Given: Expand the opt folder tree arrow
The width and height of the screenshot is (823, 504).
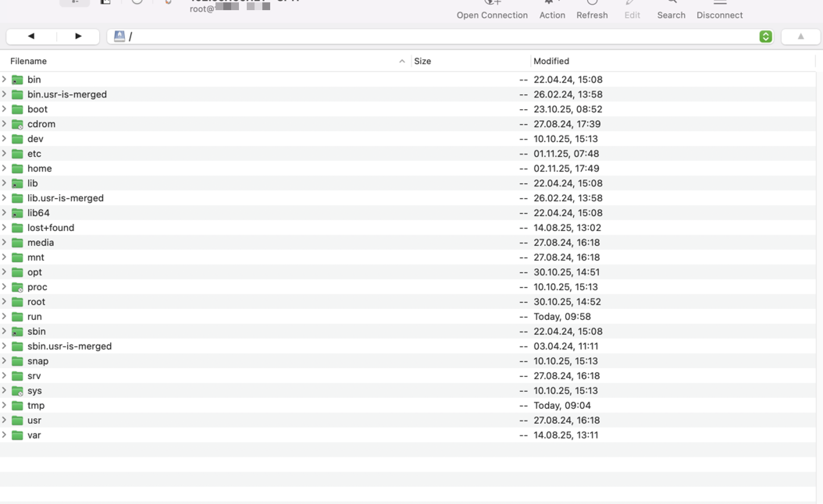Looking at the screenshot, I should coord(4,272).
